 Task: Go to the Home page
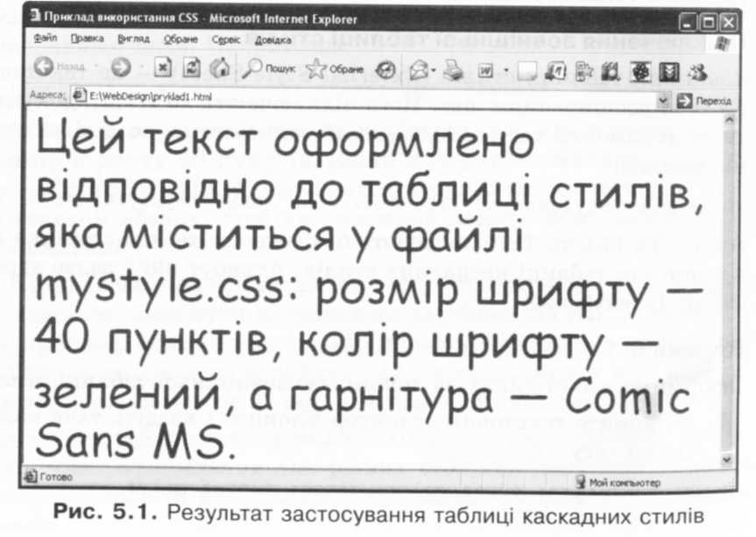219,67
